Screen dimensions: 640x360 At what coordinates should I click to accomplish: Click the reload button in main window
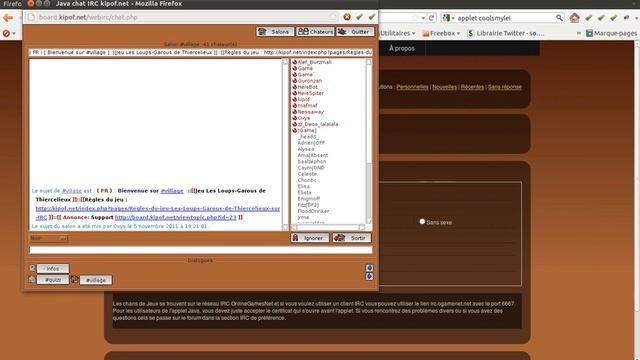coord(431,18)
